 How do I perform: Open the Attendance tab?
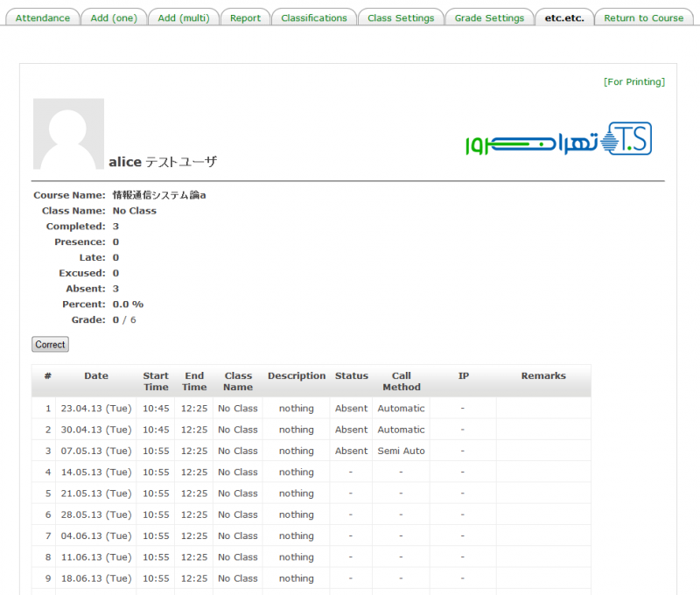pos(43,17)
